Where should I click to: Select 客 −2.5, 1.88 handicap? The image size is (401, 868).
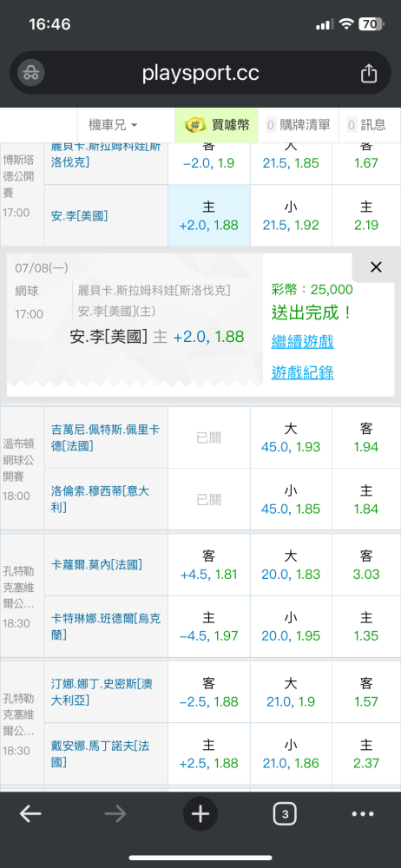pyautogui.click(x=209, y=693)
